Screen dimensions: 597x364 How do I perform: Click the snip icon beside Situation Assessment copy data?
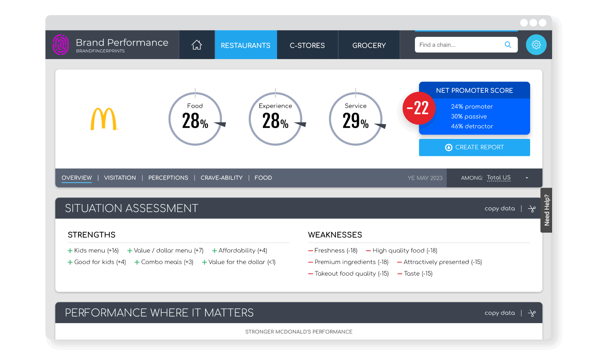point(532,209)
